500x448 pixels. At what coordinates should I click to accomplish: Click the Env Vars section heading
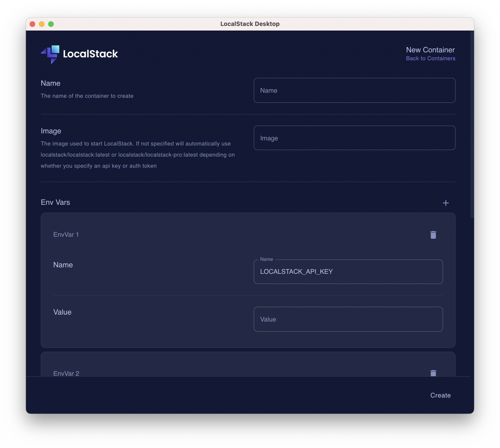coord(55,202)
